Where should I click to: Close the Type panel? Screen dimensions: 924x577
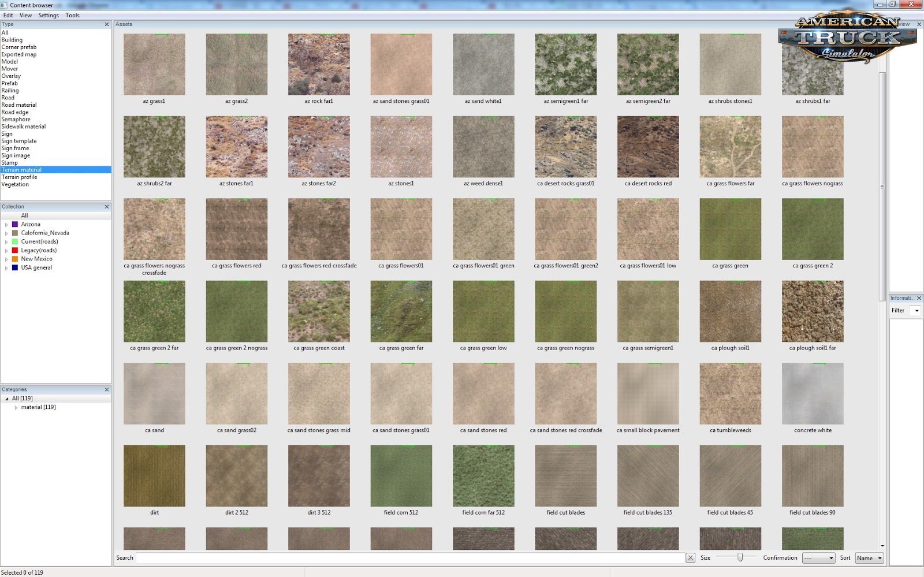point(107,24)
